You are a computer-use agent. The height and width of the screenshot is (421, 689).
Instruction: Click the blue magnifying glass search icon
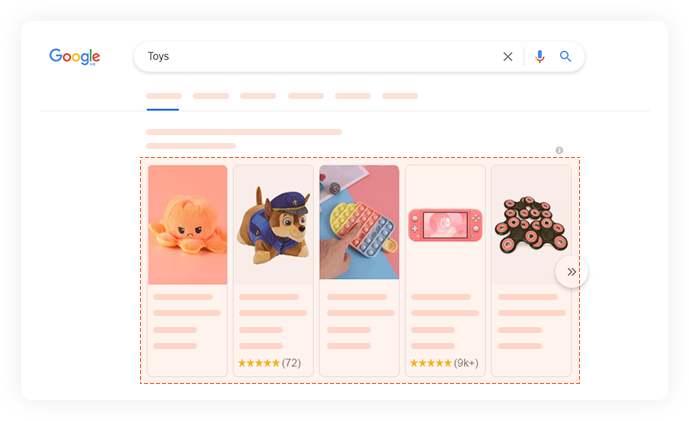coord(566,56)
